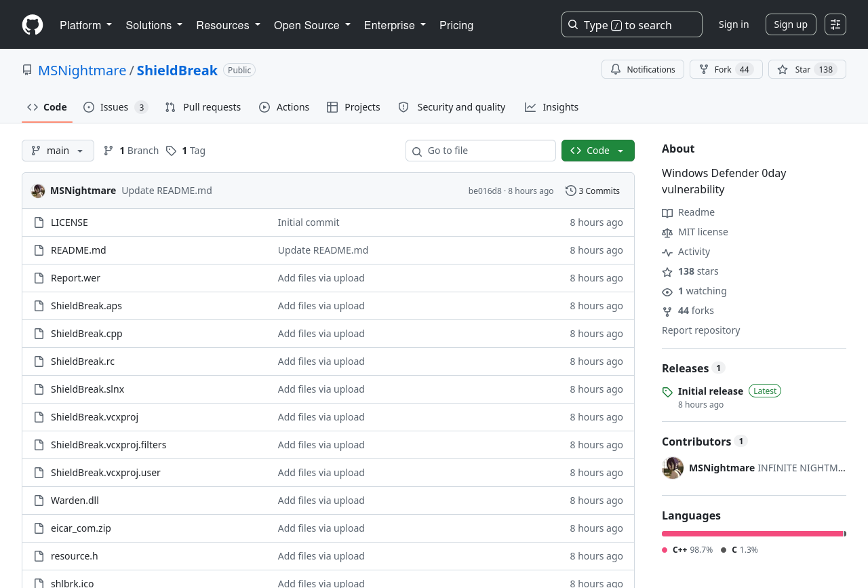Image resolution: width=868 pixels, height=588 pixels.
Task: Click the file icon for LICENSE
Action: [x=39, y=222]
